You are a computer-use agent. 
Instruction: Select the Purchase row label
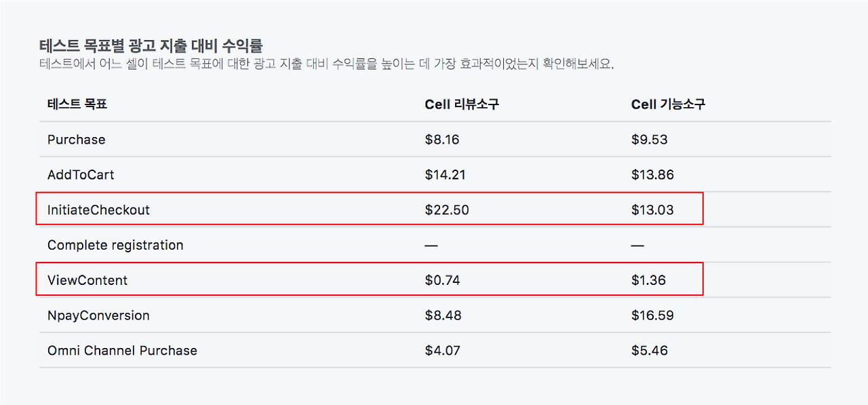(77, 140)
